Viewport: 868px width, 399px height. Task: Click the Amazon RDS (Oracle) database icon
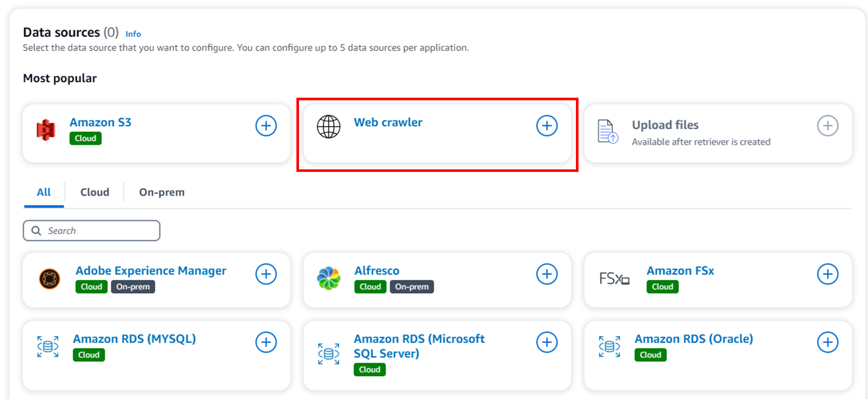(x=609, y=346)
